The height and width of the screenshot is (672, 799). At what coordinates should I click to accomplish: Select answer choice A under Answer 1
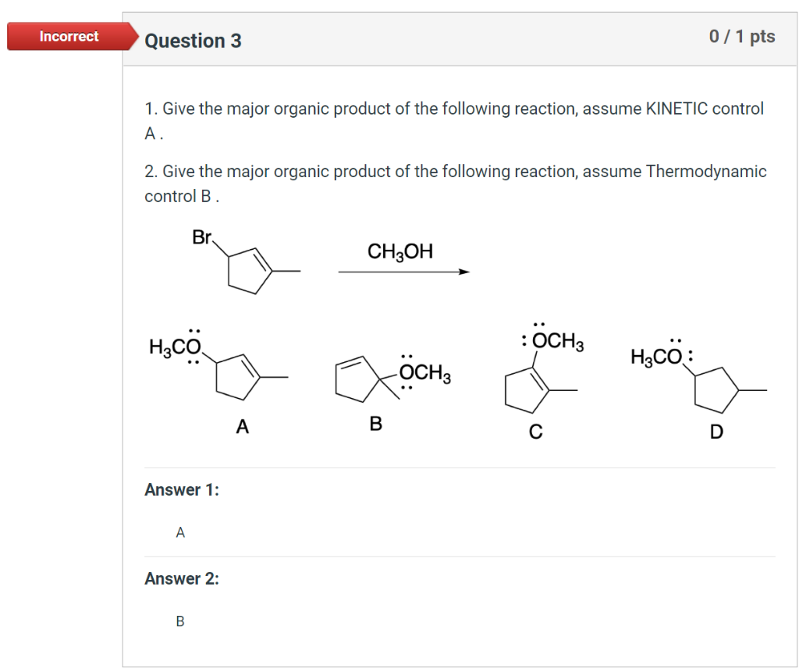coord(180,532)
